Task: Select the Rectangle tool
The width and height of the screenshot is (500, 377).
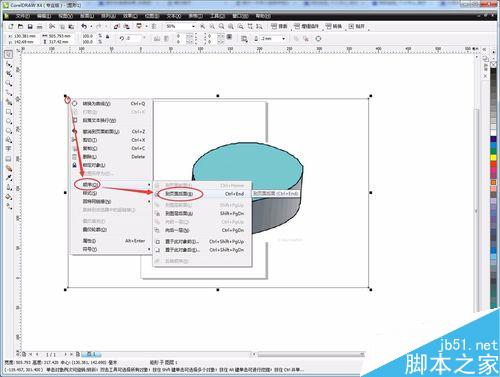Action: click(9, 112)
